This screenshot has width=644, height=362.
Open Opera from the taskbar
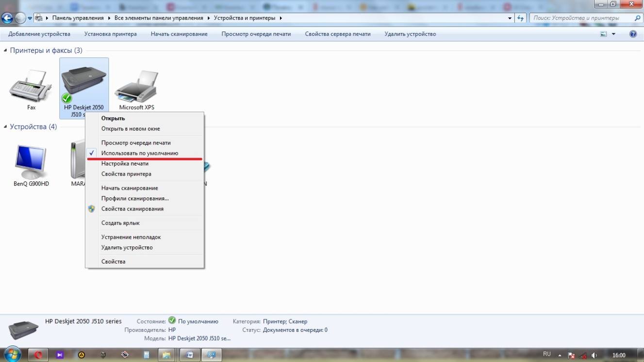point(38,355)
